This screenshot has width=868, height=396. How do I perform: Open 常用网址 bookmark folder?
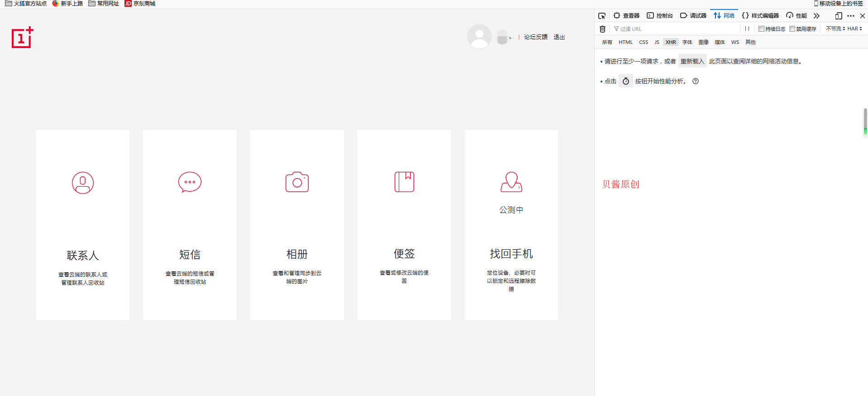click(104, 4)
